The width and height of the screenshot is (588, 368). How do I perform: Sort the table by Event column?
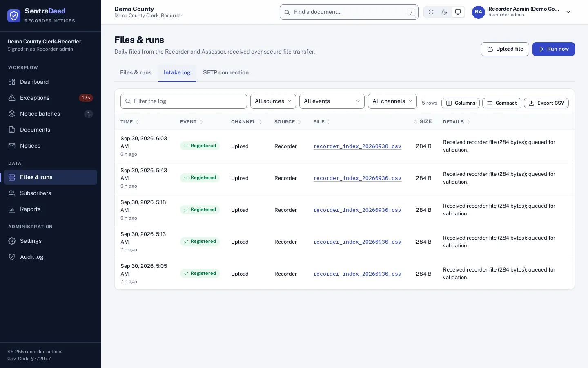point(192,122)
